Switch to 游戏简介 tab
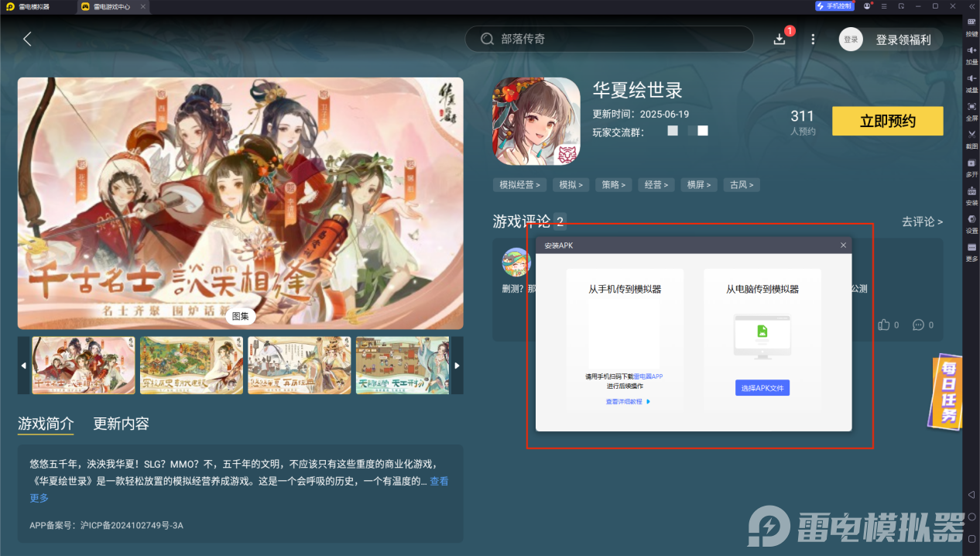Viewport: 980px width, 556px height. (x=46, y=424)
